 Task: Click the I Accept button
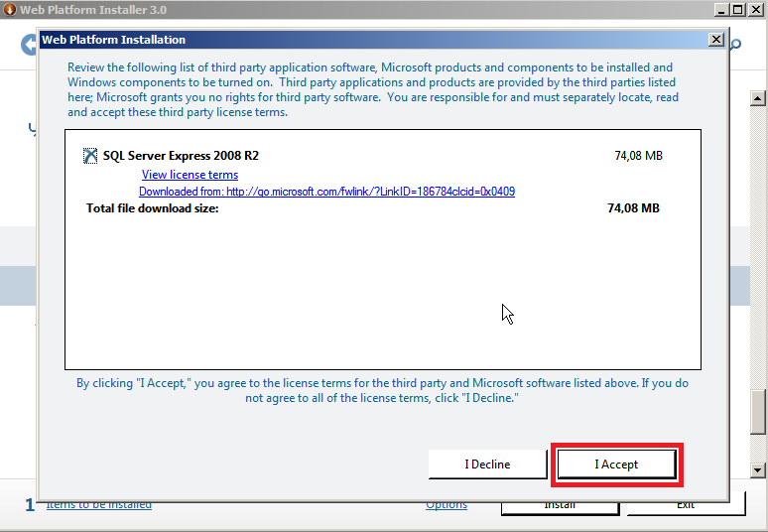point(616,464)
